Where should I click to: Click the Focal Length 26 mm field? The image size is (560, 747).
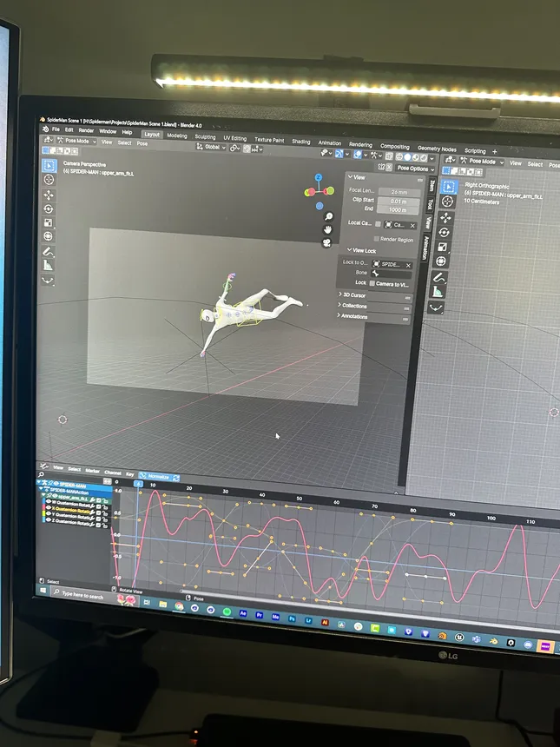[x=399, y=191]
